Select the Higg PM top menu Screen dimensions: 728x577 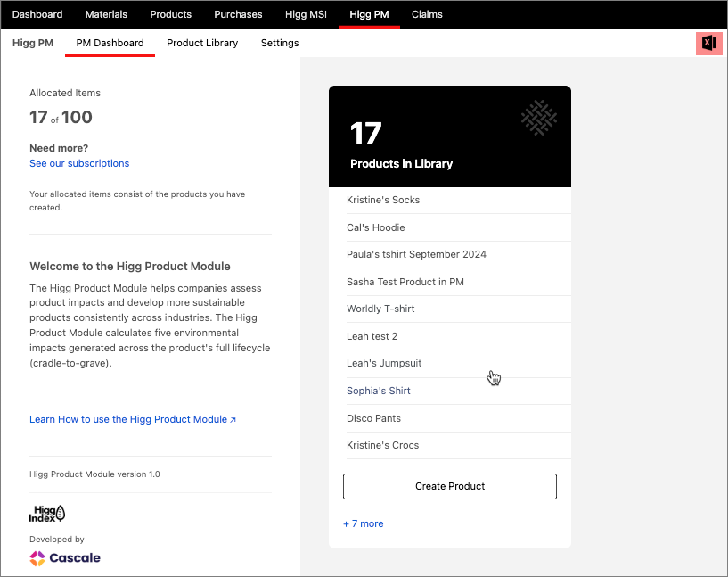point(369,14)
